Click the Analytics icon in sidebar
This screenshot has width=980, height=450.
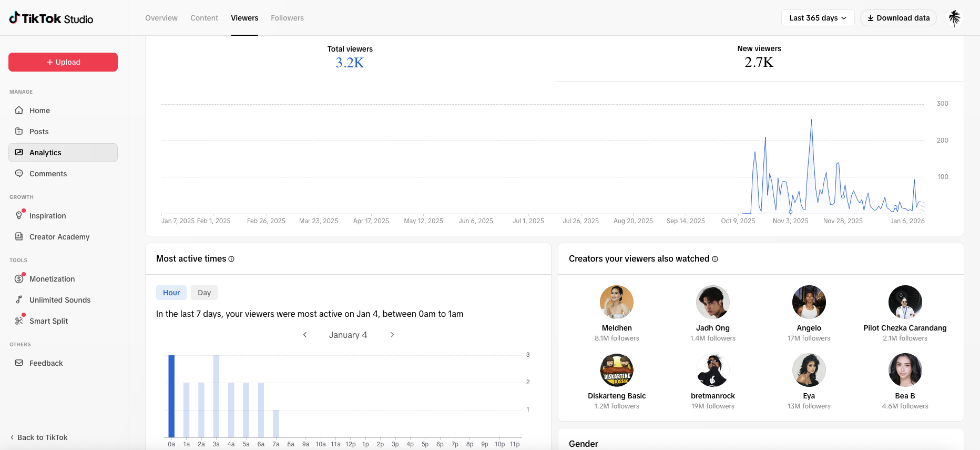19,153
